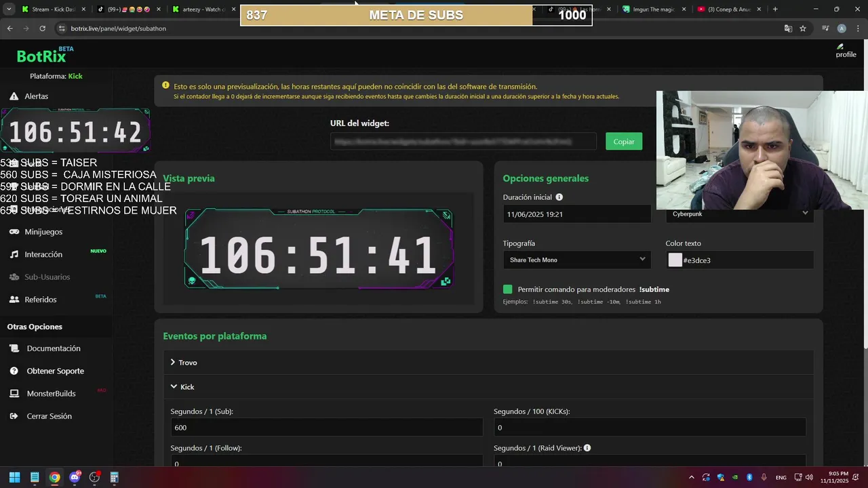
Task: Click the yellow warning icon in notice
Action: [x=165, y=85]
